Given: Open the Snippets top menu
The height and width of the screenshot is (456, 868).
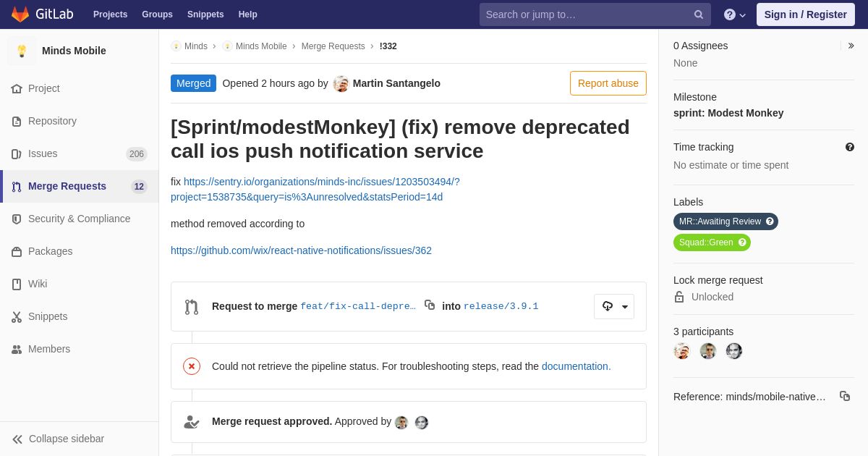Looking at the screenshot, I should (x=205, y=14).
